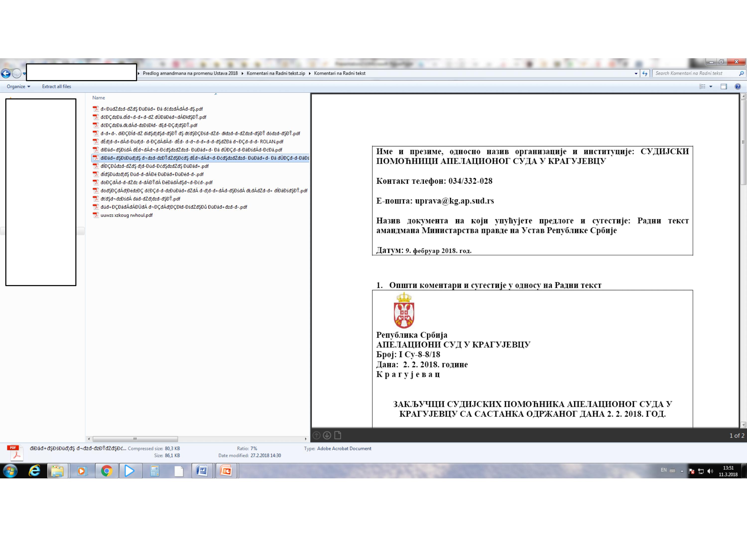Go to next page in PDF preview
Screen dimensions: 747x560
pos(326,436)
